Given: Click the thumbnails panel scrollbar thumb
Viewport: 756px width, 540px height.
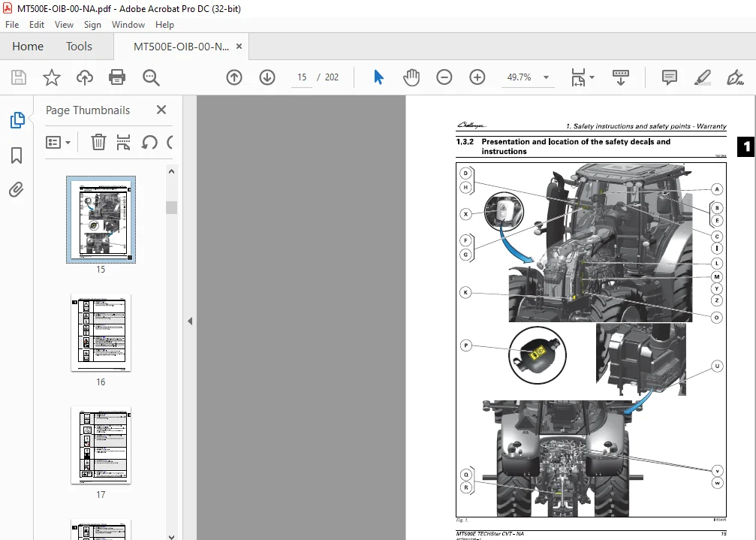Looking at the screenshot, I should pyautogui.click(x=172, y=207).
